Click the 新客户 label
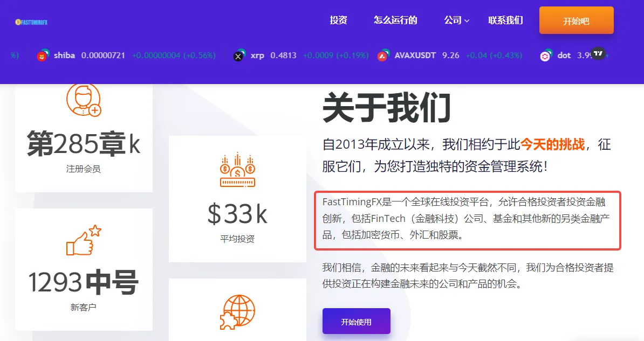 pos(84,307)
